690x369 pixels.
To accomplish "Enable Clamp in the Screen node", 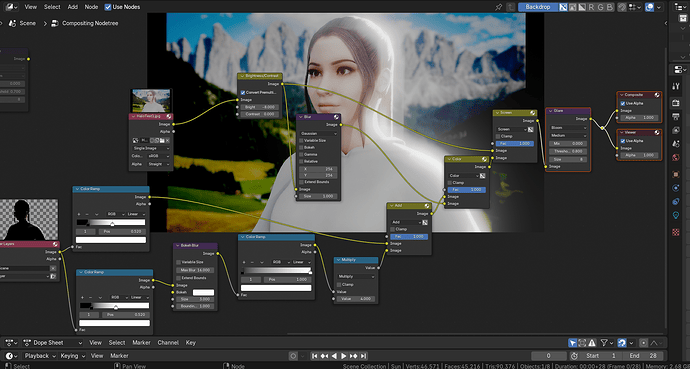I will coord(498,136).
